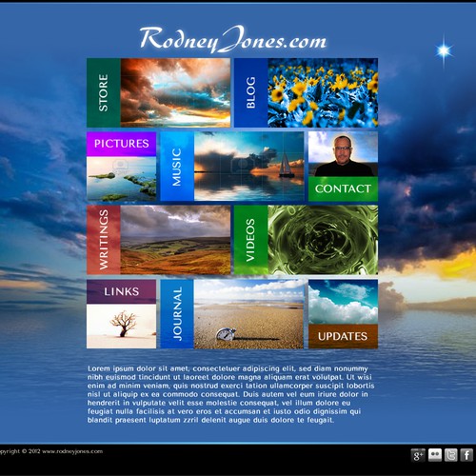Open the Google Plus icon in footer

click(418, 455)
